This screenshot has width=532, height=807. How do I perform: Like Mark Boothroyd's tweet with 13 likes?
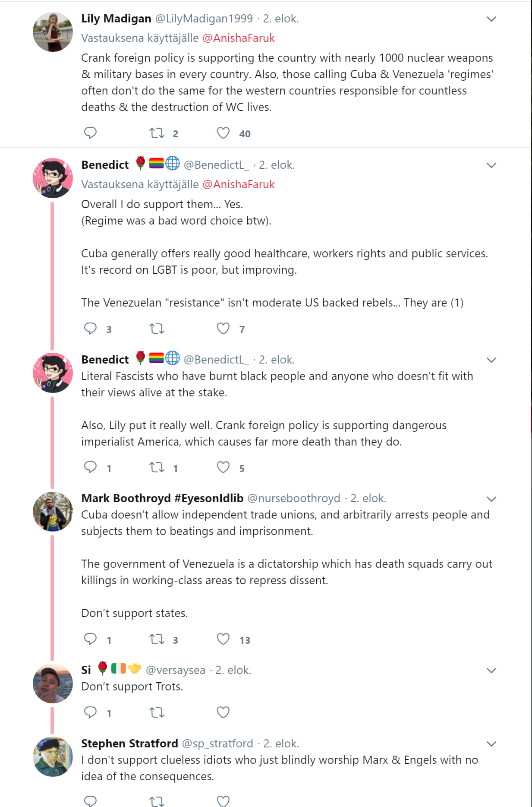pos(223,639)
